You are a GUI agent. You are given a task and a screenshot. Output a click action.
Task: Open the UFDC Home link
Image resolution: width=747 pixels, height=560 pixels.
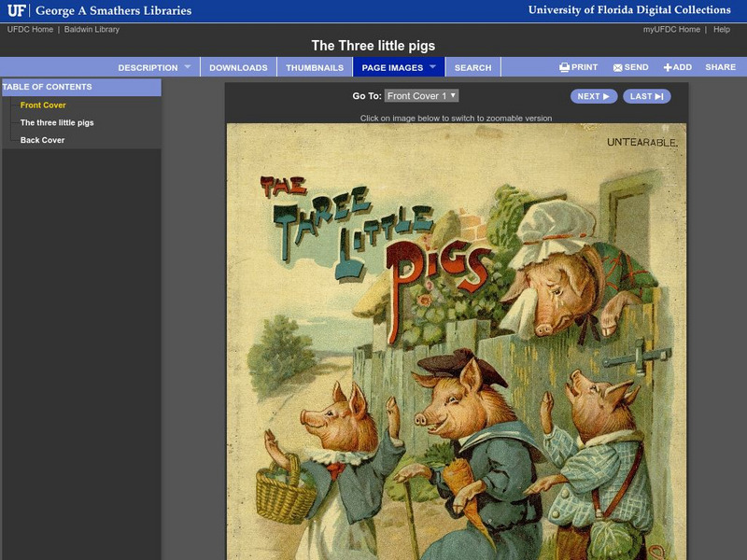(28, 27)
